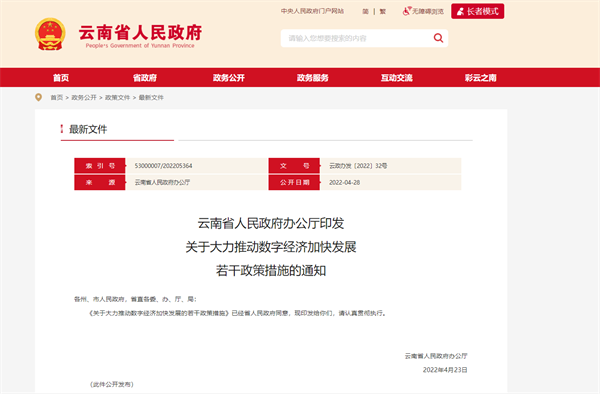
Task: Open 中央人民政府门户网站 link
Action: click(x=312, y=11)
